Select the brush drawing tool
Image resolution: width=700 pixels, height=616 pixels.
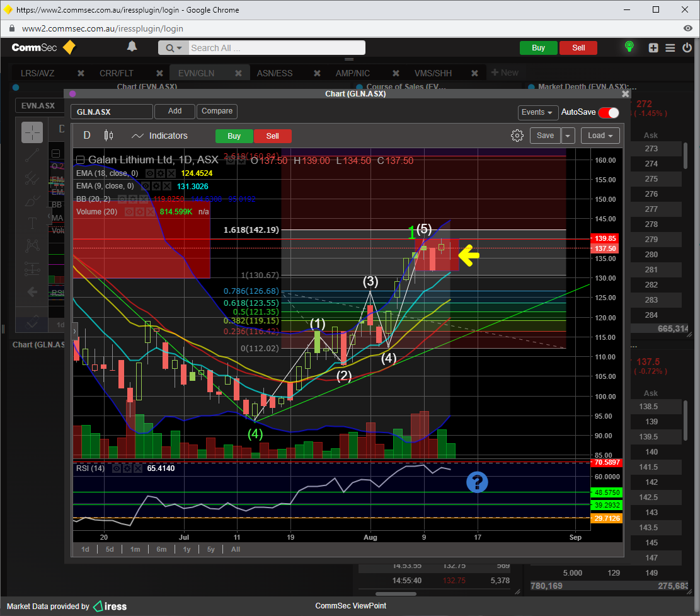[x=32, y=200]
